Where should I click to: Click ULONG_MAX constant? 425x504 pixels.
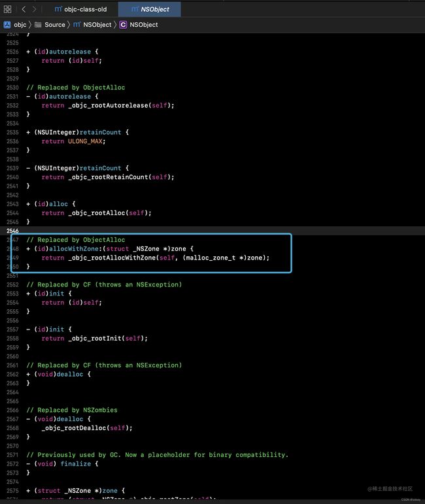85,141
